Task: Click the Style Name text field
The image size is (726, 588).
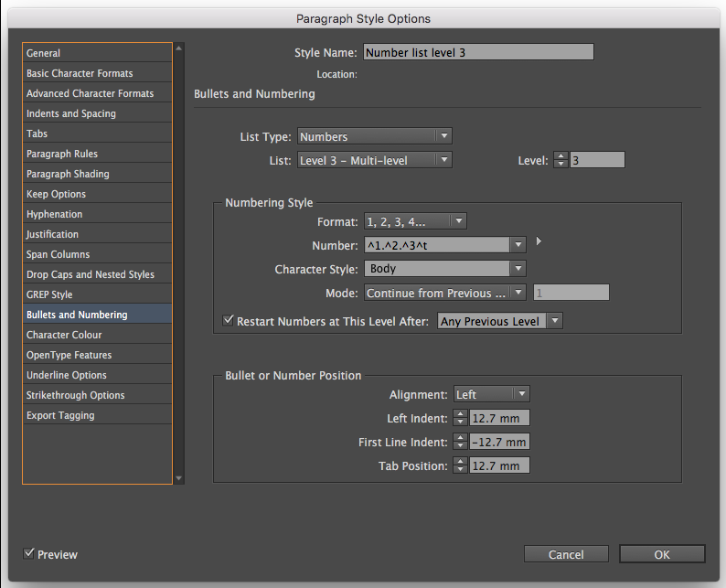Action: click(x=478, y=52)
